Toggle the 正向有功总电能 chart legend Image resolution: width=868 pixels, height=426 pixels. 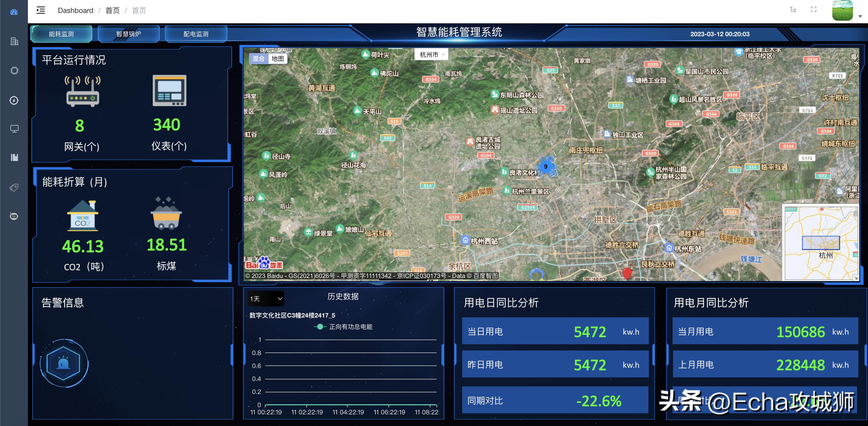tap(342, 327)
